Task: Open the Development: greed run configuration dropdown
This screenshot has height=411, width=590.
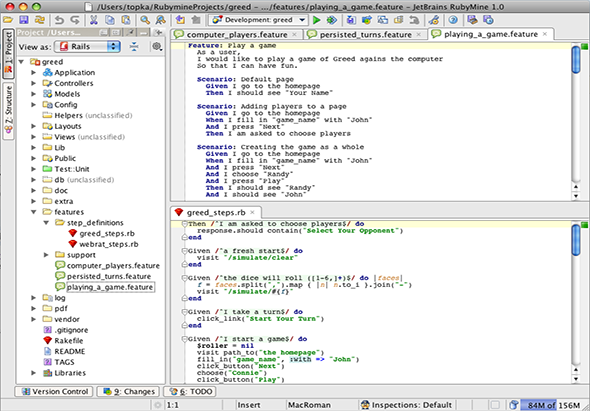Action: pyautogui.click(x=302, y=20)
